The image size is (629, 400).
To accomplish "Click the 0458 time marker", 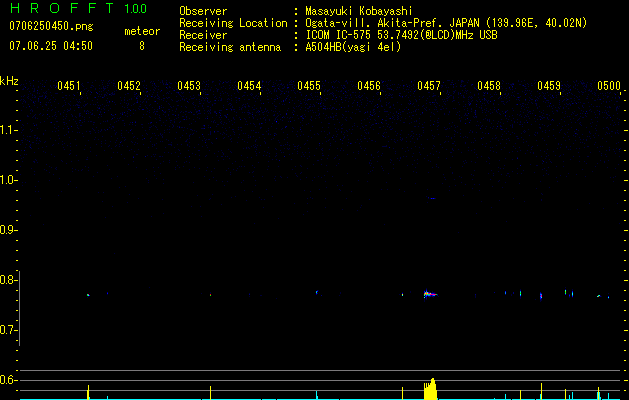I will click(x=489, y=86).
